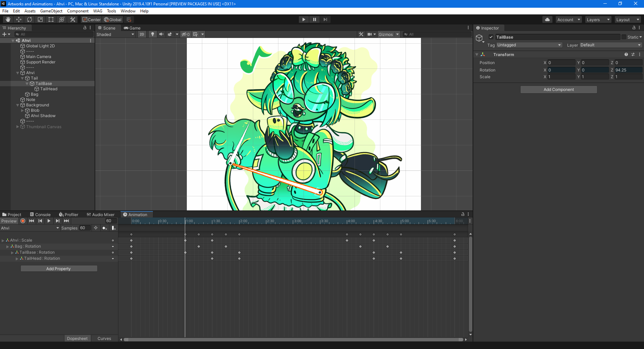This screenshot has height=349, width=644.
Task: Toggle grid snapping icon in toolbar
Action: click(129, 19)
